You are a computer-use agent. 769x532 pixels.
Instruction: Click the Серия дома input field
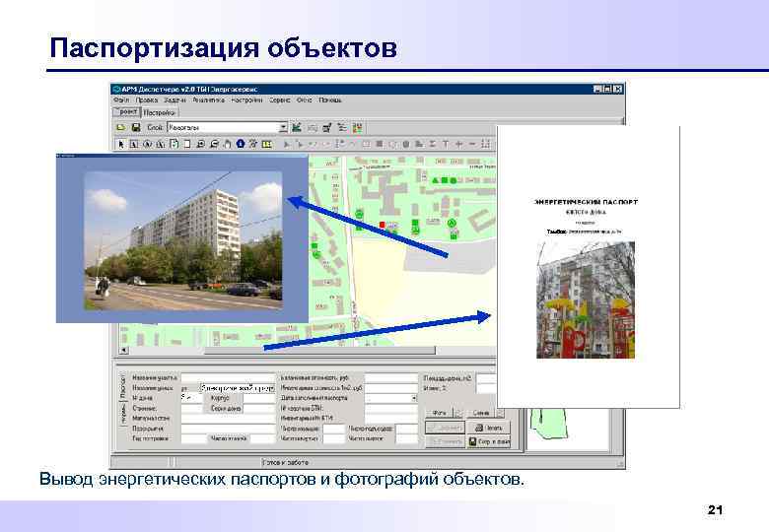(x=259, y=408)
